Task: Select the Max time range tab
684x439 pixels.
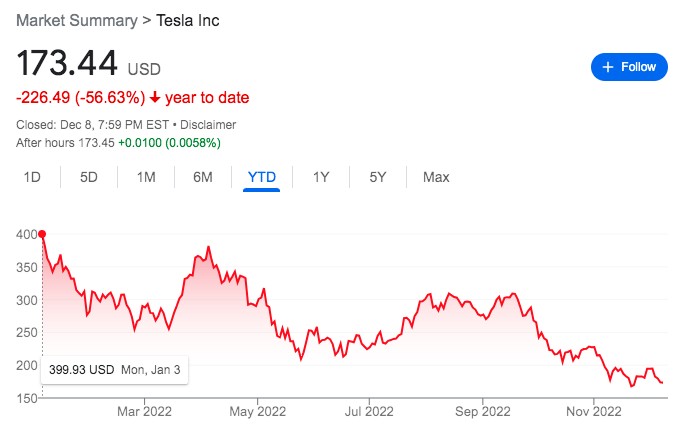Action: [436, 177]
